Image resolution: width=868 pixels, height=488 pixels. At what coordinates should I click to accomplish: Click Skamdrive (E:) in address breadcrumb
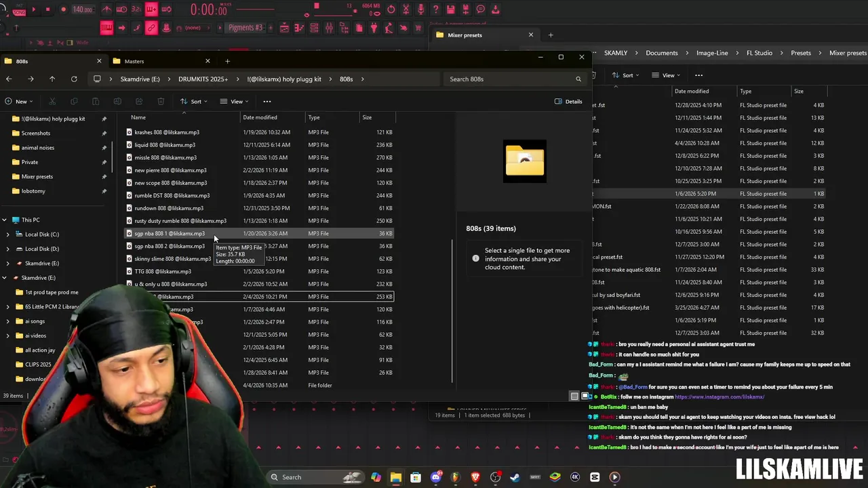(140, 79)
